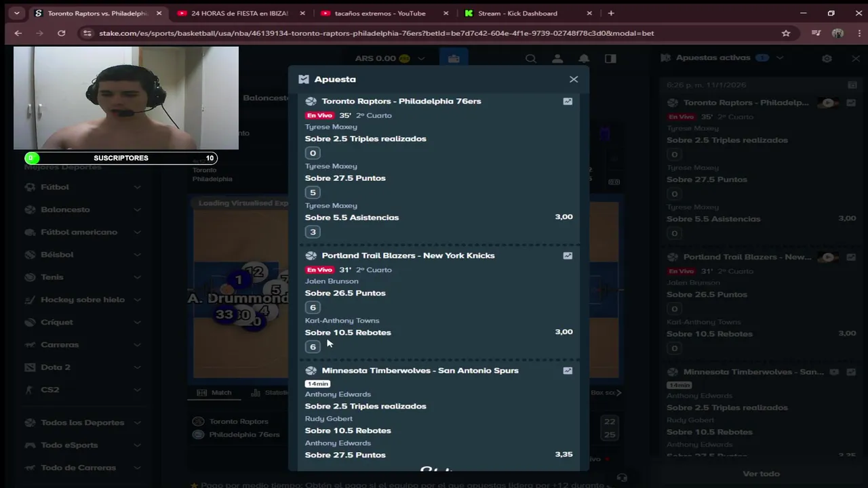868x488 pixels.
Task: Click 'Sobre 10.5 Rebotes' under Karl-Anthony Towns
Action: [348, 333]
